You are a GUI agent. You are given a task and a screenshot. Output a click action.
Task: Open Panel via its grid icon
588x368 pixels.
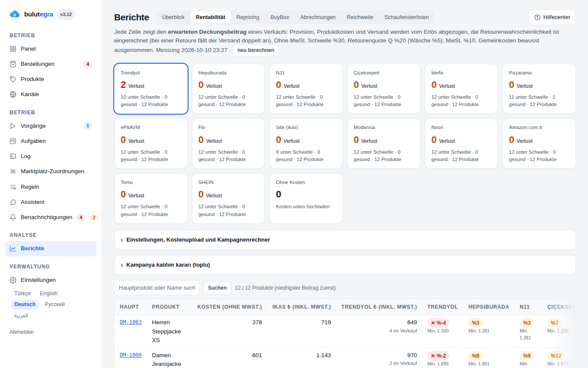(x=13, y=49)
